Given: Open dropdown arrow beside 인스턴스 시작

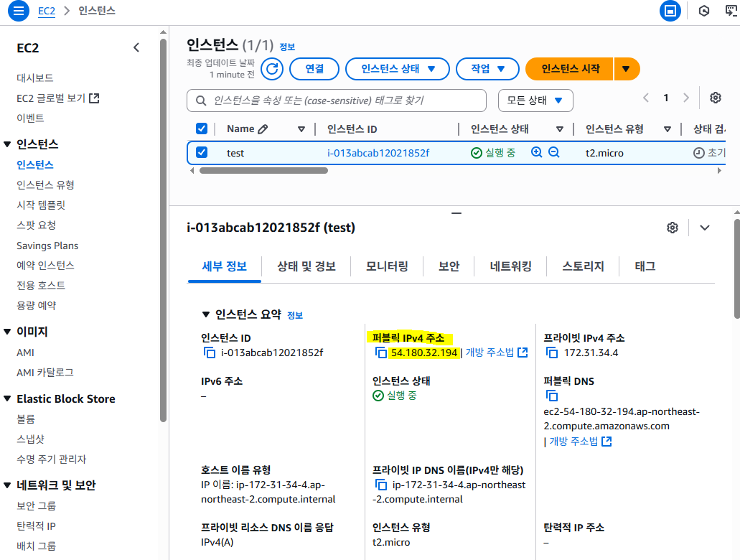Looking at the screenshot, I should point(627,69).
